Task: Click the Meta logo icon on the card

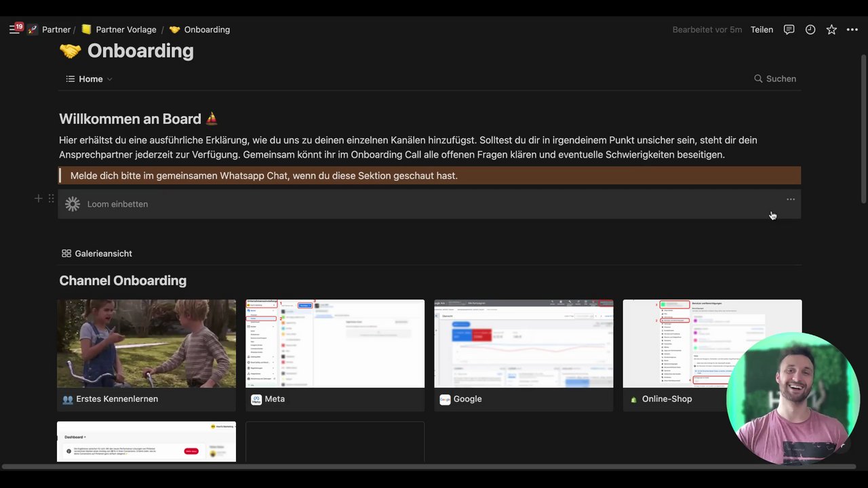Action: 256,399
